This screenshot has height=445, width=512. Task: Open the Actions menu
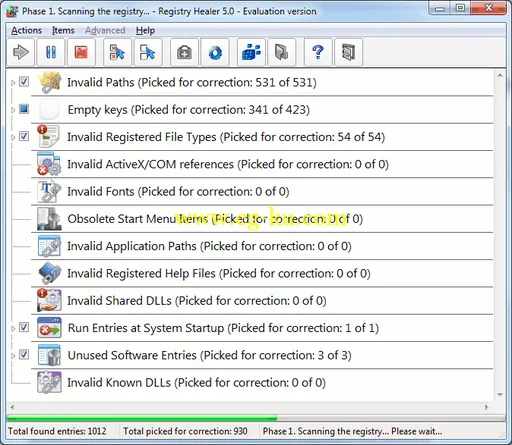[26, 30]
